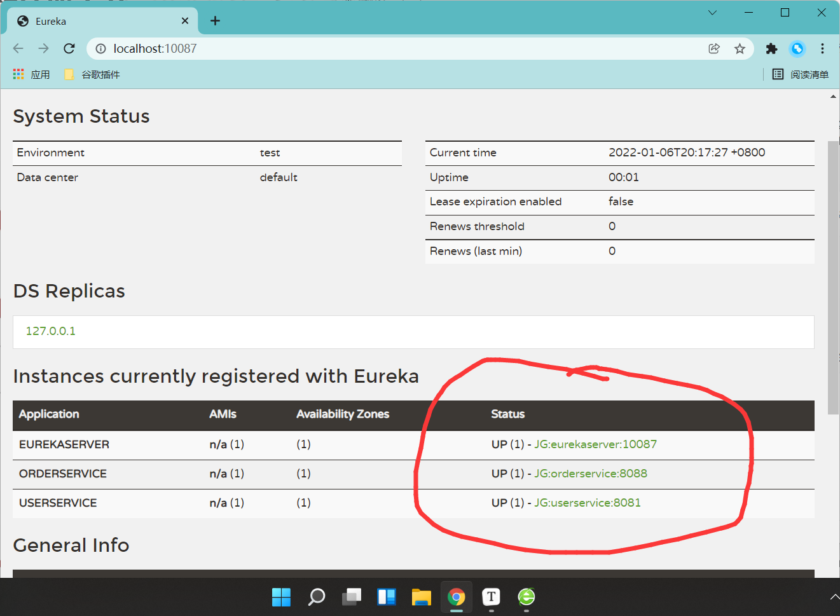Click the Current time value 2022-01-06T20:17:27
Image resolution: width=840 pixels, height=616 pixels.
[687, 153]
